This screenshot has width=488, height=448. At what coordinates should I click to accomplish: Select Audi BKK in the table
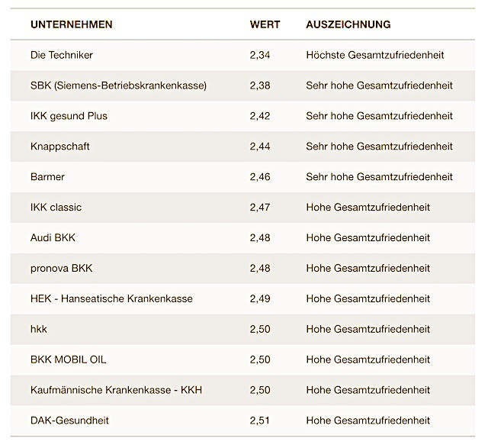pos(53,238)
